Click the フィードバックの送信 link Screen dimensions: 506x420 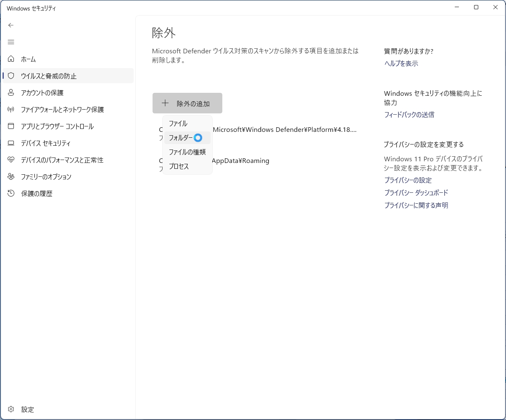pyautogui.click(x=409, y=115)
